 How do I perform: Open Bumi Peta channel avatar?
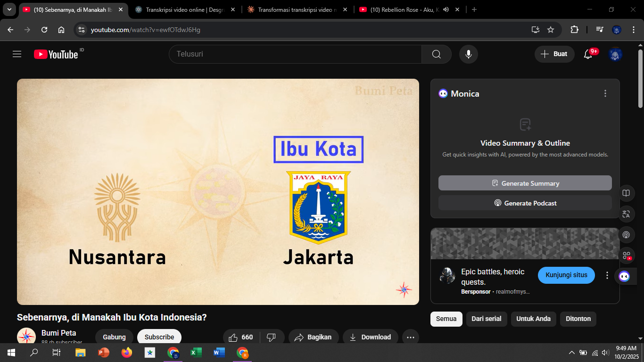click(x=26, y=337)
